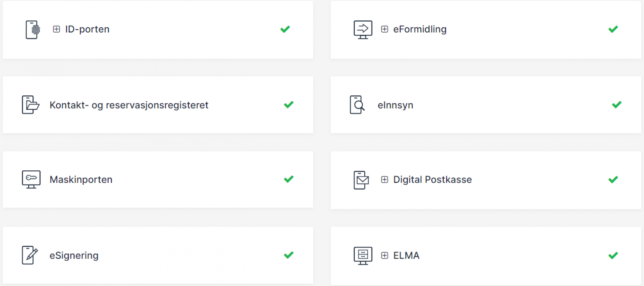This screenshot has width=644, height=286.
Task: Click the green checkmark for eInnsyn
Action: [617, 104]
